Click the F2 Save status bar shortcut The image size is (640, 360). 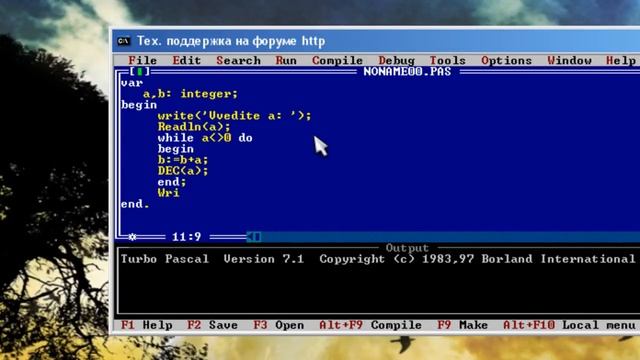coord(212,325)
